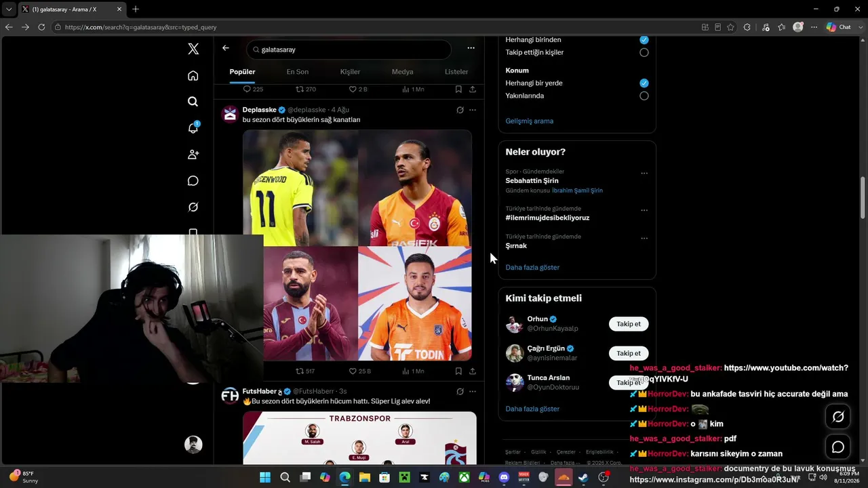Screen dimensions: 868x488
Task: Open File Explorer from the taskbar
Action: pyautogui.click(x=365, y=477)
